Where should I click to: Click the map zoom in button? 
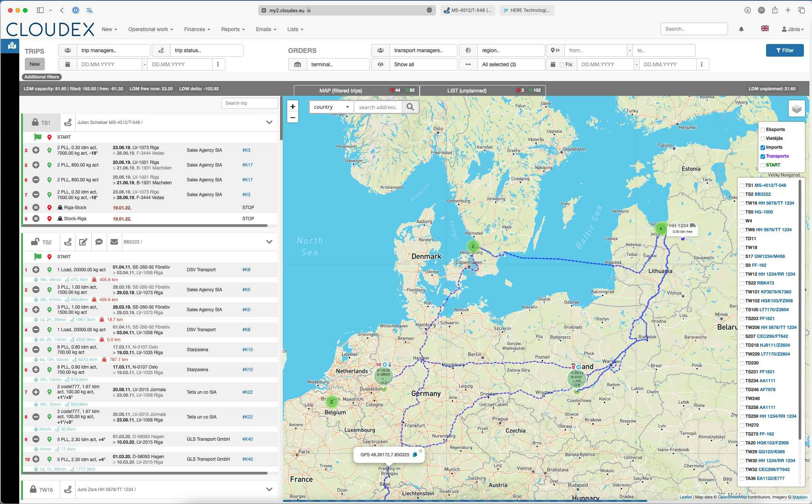click(293, 107)
